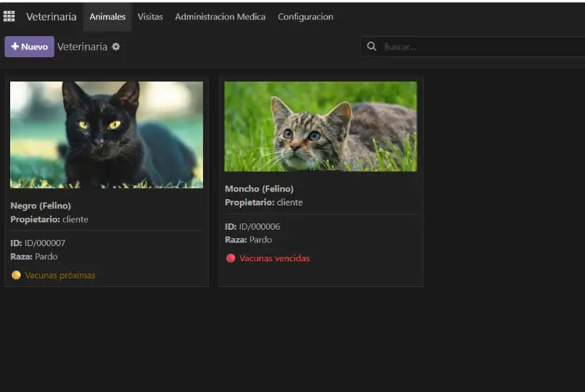The width and height of the screenshot is (585, 392).
Task: Open the black cat photo of Negro
Action: [x=107, y=134]
